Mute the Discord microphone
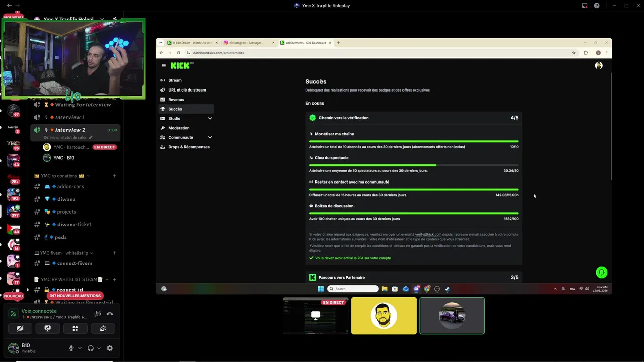 pyautogui.click(x=71, y=348)
